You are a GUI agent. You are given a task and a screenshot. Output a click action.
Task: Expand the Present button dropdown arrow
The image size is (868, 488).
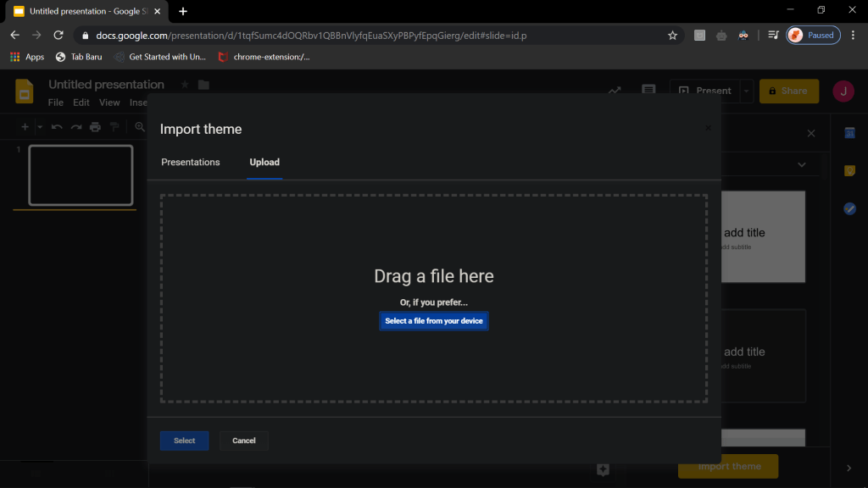(746, 91)
